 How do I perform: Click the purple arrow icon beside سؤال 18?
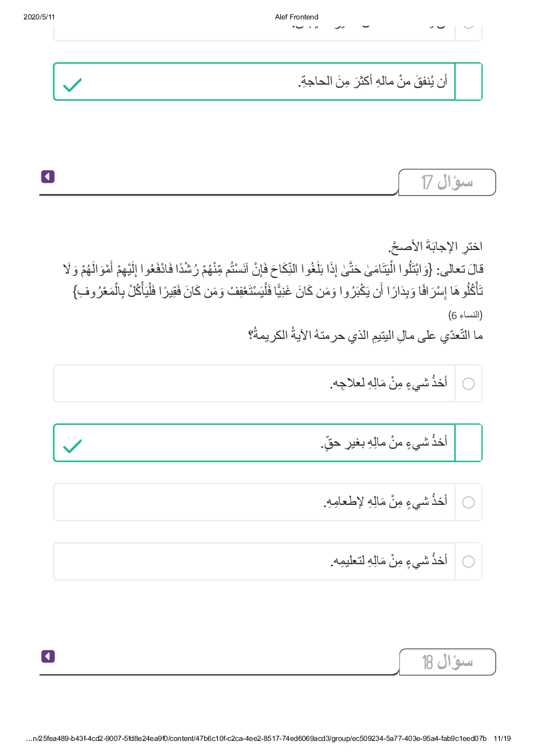pos(48,656)
